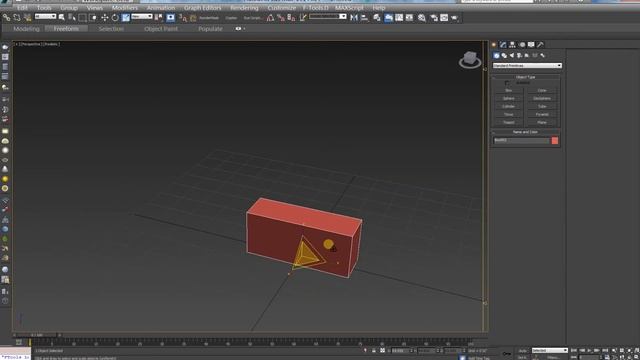Collapse the Name and Color rollout
The height and width of the screenshot is (360, 640).
tap(525, 132)
